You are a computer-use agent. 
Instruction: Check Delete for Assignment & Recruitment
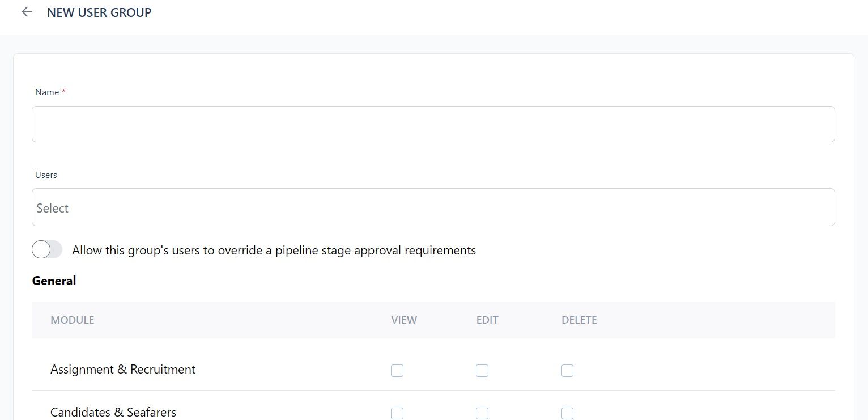coord(567,371)
